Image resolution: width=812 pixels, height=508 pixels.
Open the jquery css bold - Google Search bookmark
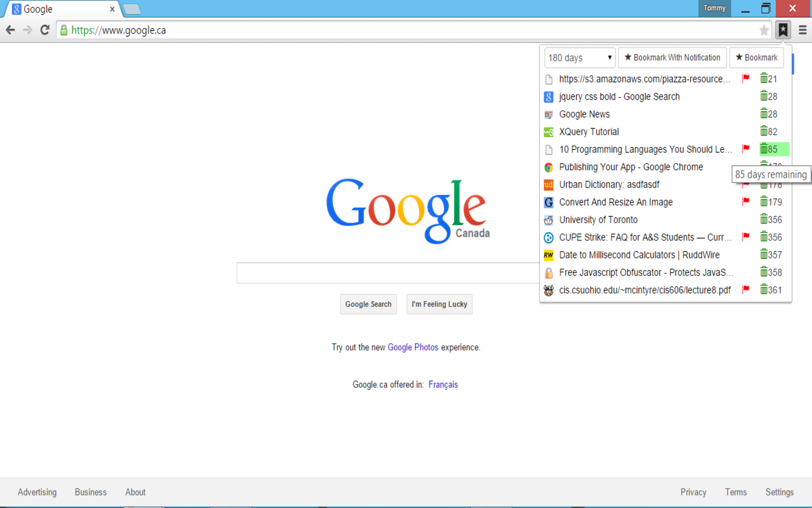pos(619,97)
